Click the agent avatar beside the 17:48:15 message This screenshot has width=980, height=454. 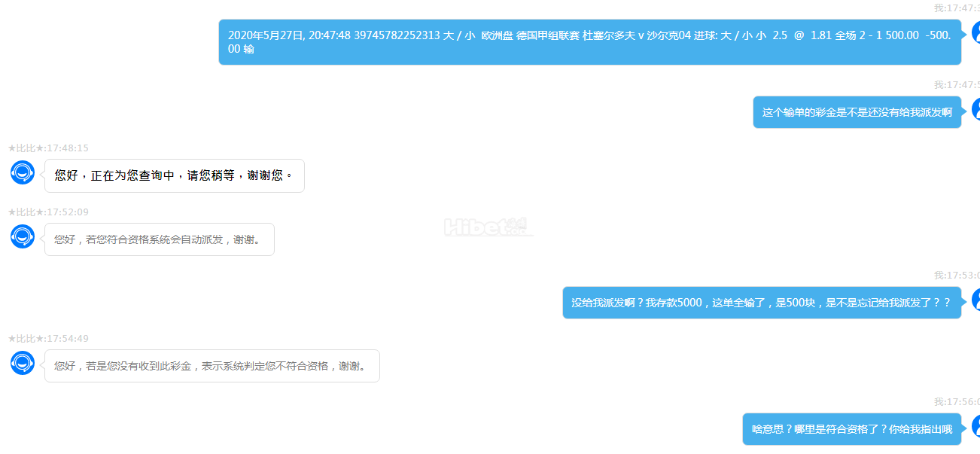pos(23,172)
